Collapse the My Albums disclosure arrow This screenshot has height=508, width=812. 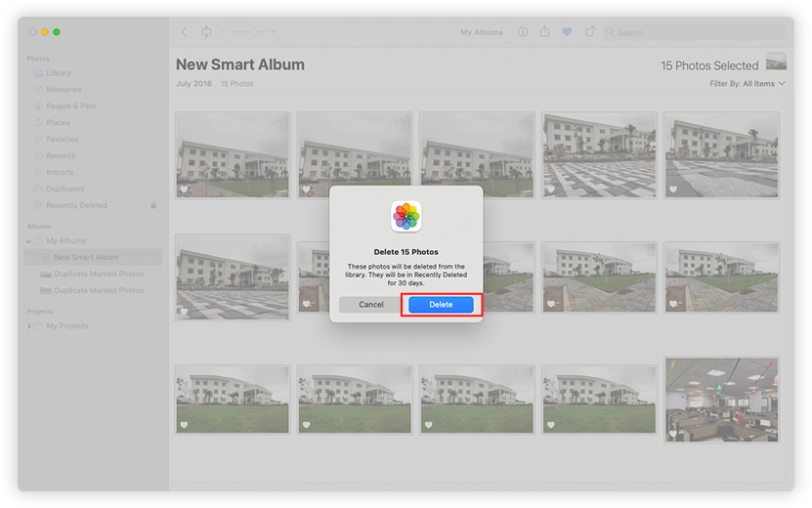pyautogui.click(x=28, y=241)
